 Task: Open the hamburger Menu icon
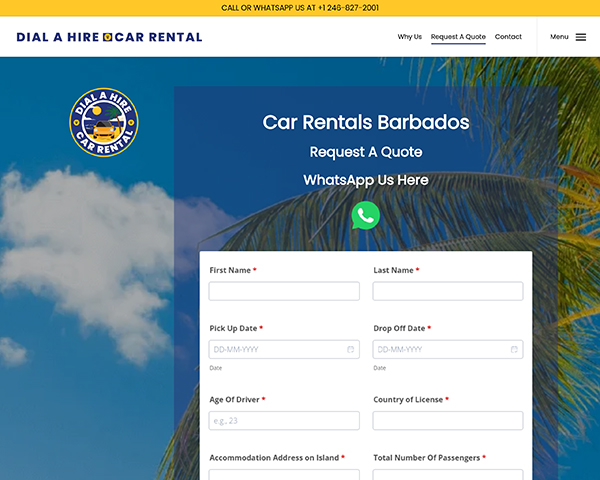click(x=580, y=37)
